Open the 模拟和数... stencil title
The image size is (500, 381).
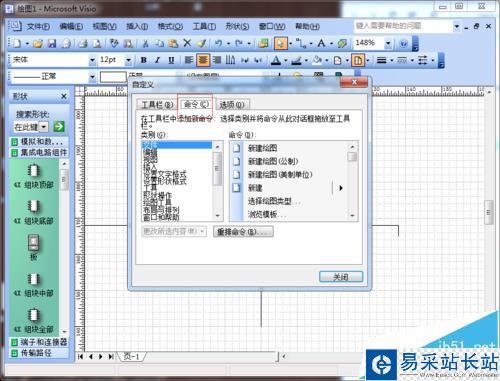pyautogui.click(x=39, y=142)
